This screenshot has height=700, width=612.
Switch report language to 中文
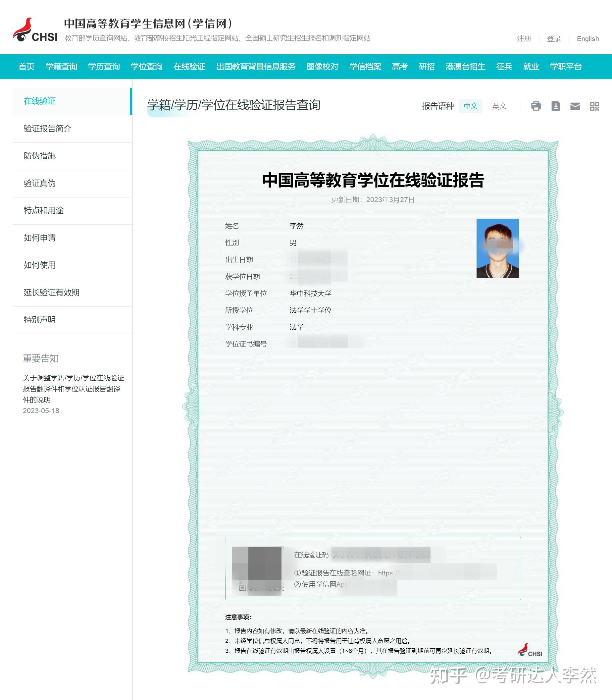coord(470,106)
